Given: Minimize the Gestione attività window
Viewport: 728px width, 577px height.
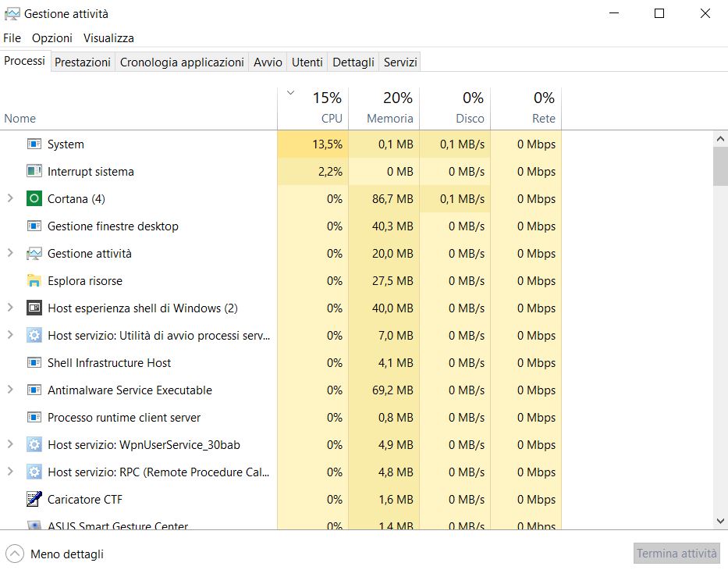Looking at the screenshot, I should (x=614, y=13).
